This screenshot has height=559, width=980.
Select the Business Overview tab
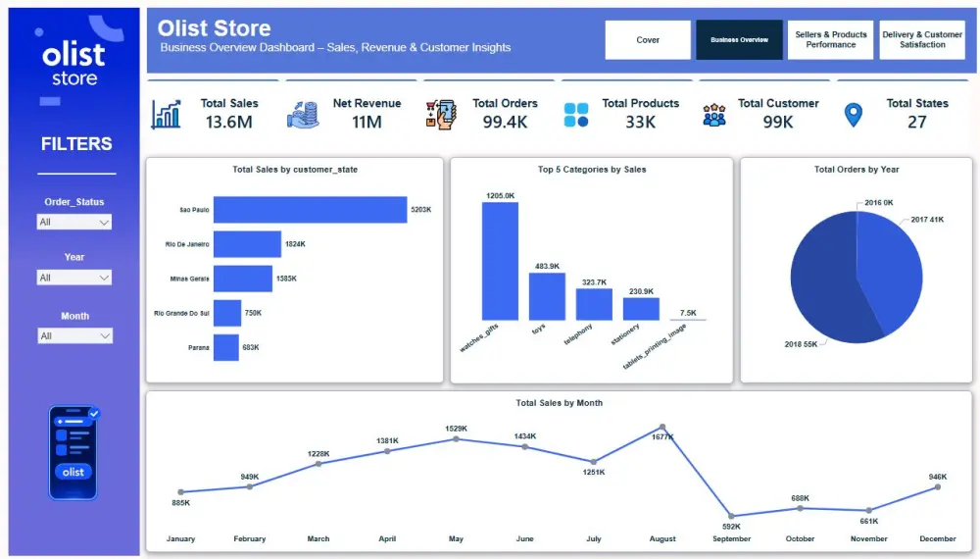click(x=739, y=40)
